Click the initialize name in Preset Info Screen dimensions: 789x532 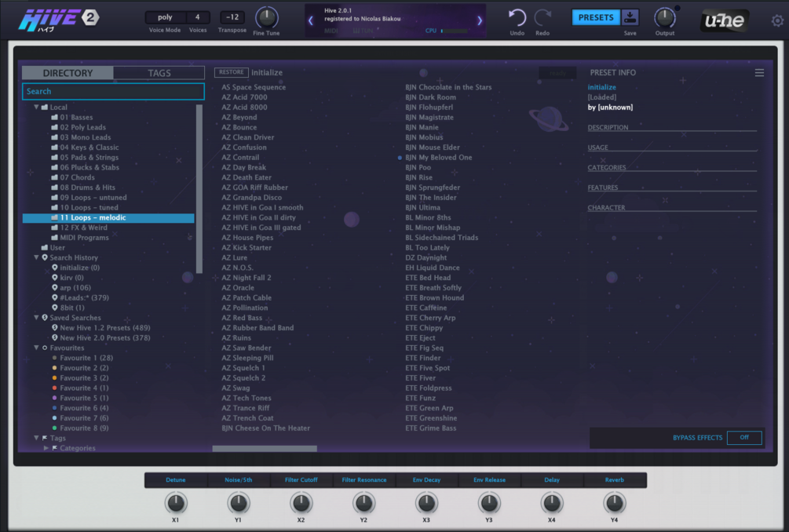point(602,87)
